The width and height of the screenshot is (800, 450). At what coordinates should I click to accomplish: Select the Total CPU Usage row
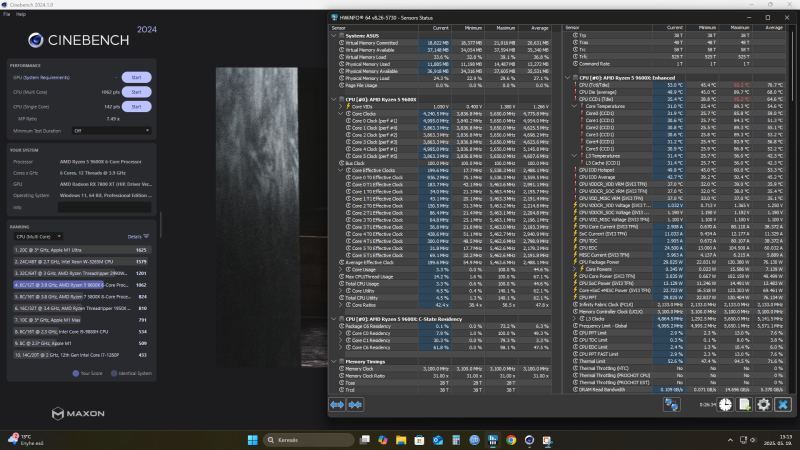pos(440,284)
